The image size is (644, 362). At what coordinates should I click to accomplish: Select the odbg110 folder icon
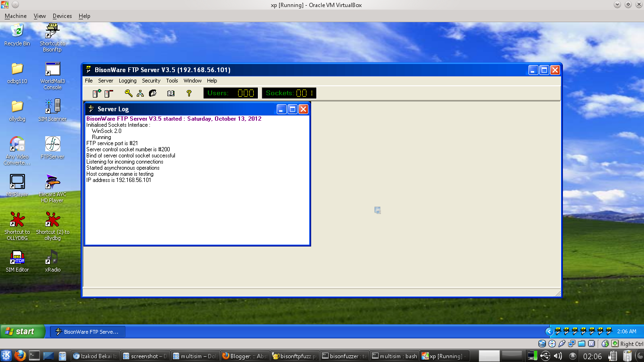click(x=17, y=73)
